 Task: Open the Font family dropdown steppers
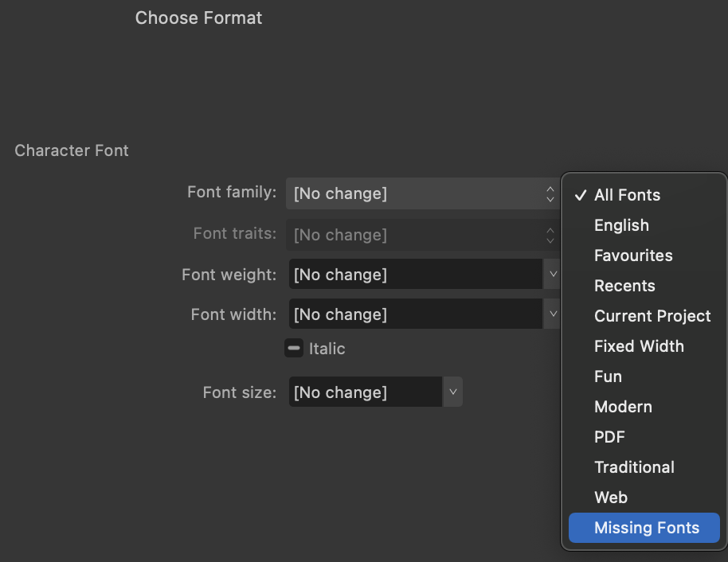(x=550, y=193)
